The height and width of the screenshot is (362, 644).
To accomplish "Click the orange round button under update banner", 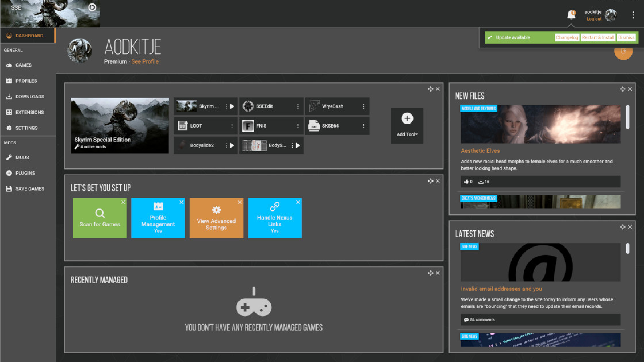I will pos(623,52).
